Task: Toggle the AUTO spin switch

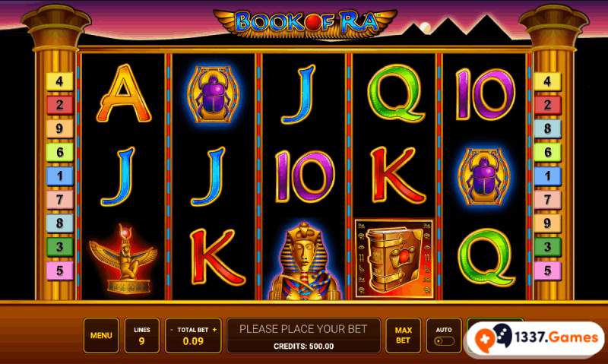Action: pos(445,341)
